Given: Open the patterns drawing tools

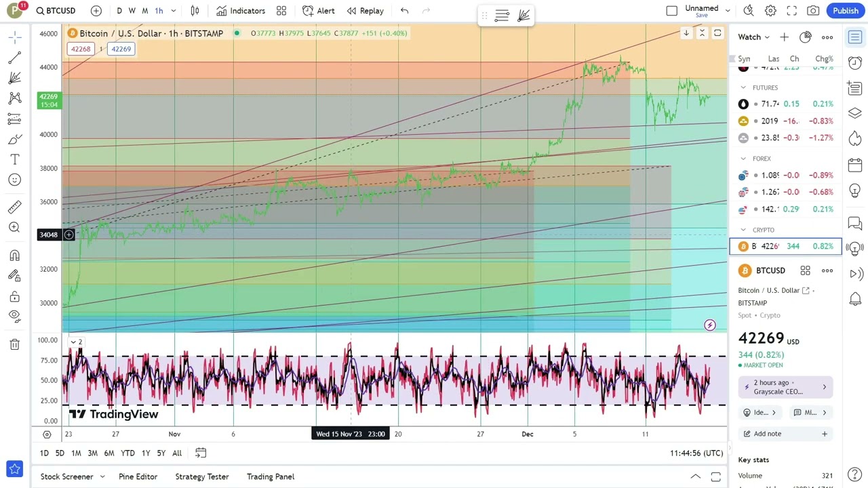Looking at the screenshot, I should click(x=14, y=98).
